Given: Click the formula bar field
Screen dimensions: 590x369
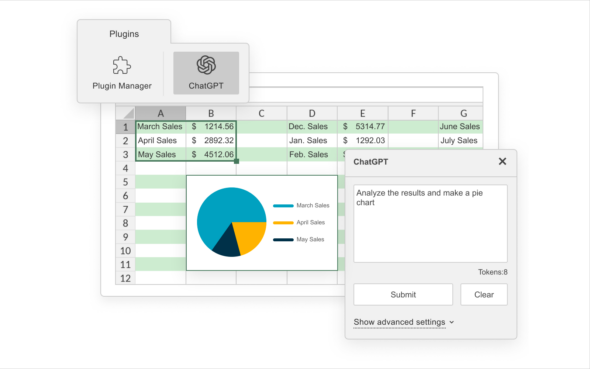Looking at the screenshot, I should [366, 94].
